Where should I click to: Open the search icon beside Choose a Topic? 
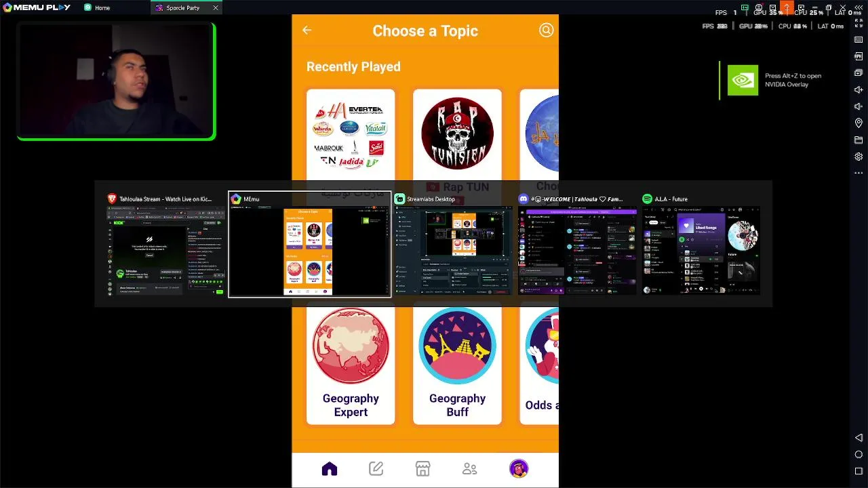click(546, 30)
